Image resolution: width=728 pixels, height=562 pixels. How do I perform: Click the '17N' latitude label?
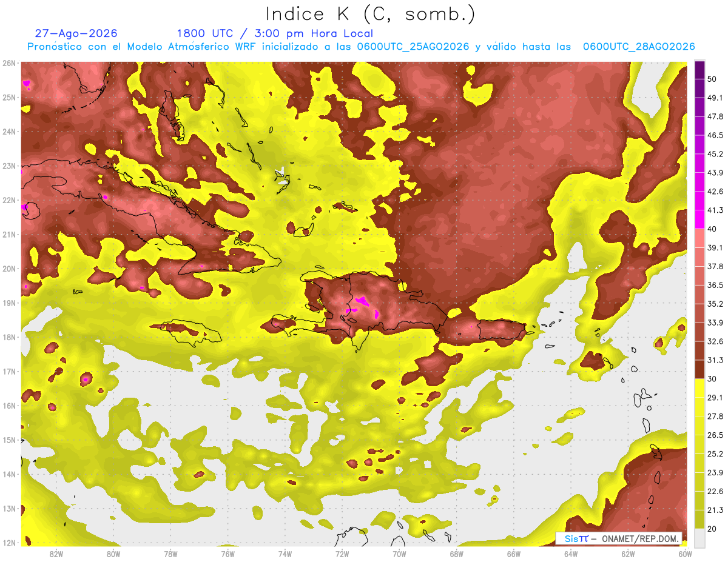click(9, 371)
